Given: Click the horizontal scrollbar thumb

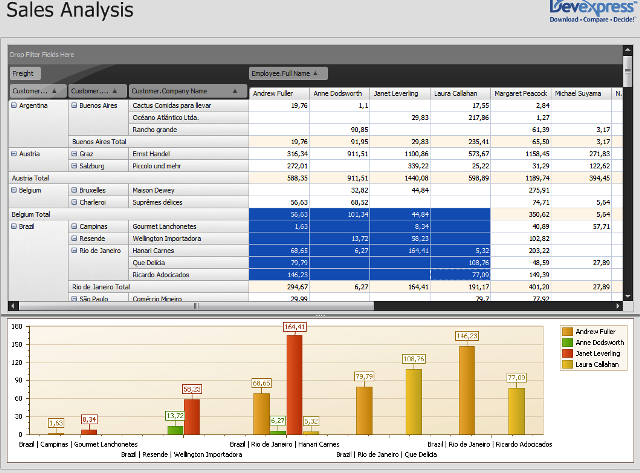Looking at the screenshot, I should (x=196, y=306).
